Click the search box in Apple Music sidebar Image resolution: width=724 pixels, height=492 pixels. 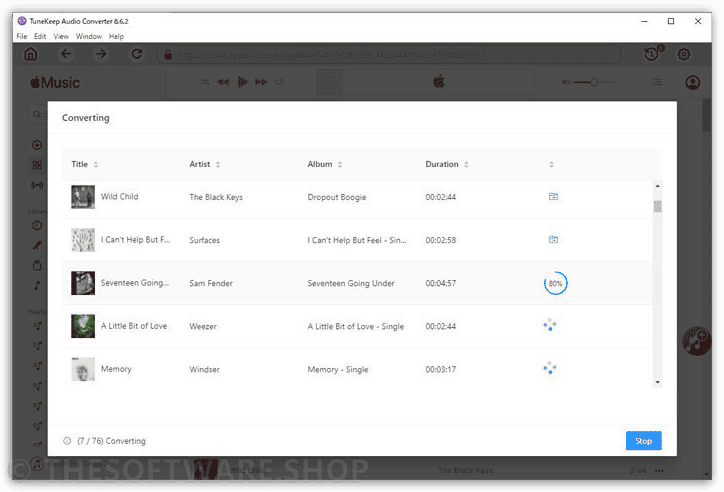pos(38,114)
